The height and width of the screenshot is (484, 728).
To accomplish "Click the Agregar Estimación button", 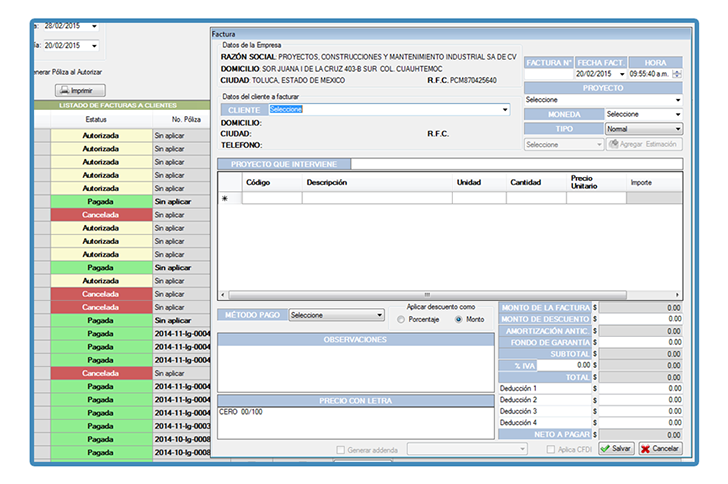I will (x=644, y=144).
